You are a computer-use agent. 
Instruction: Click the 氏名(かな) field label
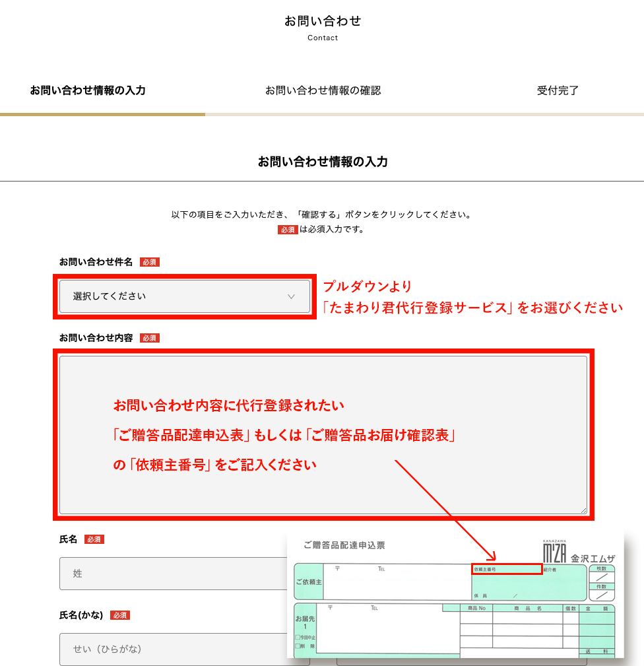[81, 615]
